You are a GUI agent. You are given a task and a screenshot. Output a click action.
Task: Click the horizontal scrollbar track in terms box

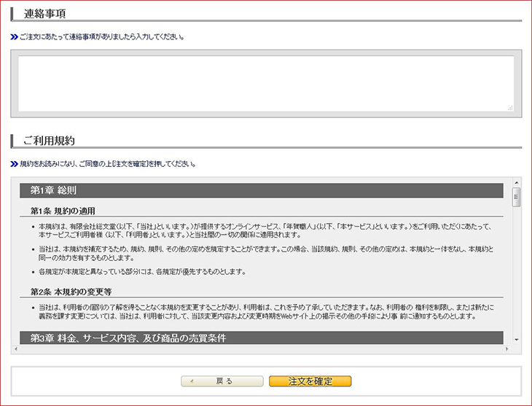262,349
